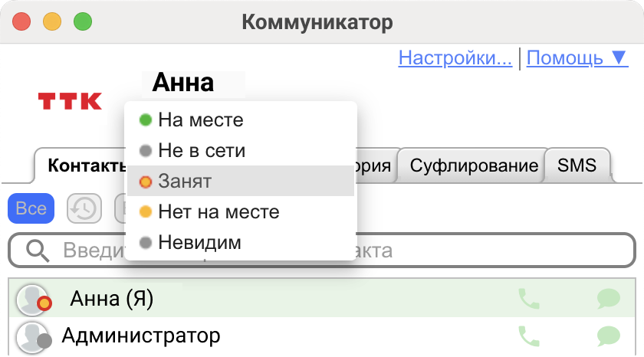Select Нет на месте status
The height and width of the screenshot is (357, 644).
tap(219, 211)
